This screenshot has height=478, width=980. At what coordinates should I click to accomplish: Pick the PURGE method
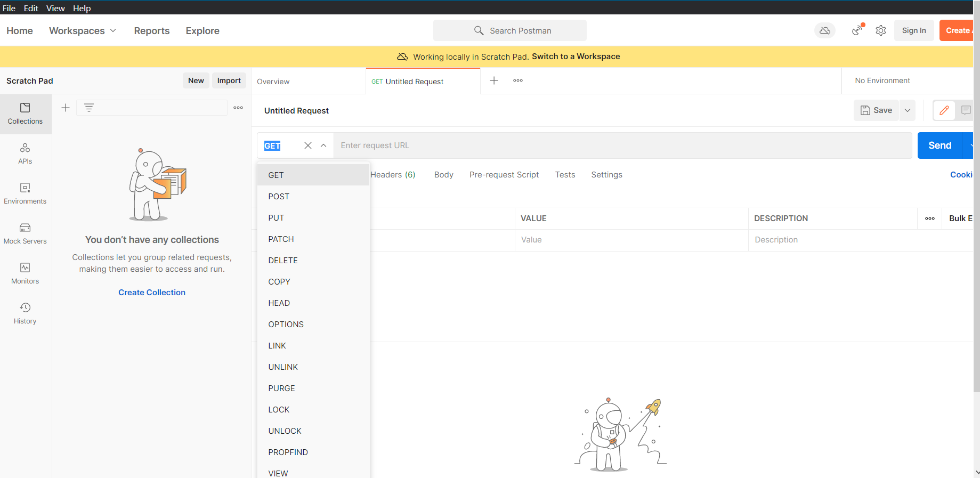pos(313,388)
